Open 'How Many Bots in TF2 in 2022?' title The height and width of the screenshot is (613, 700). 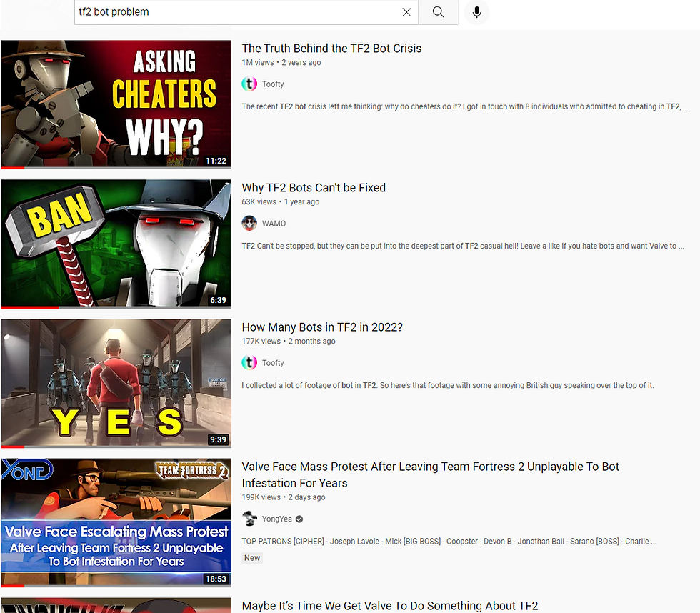322,327
